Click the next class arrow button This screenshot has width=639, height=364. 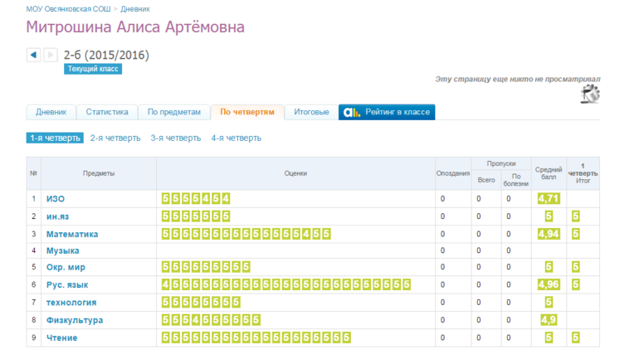coord(50,56)
